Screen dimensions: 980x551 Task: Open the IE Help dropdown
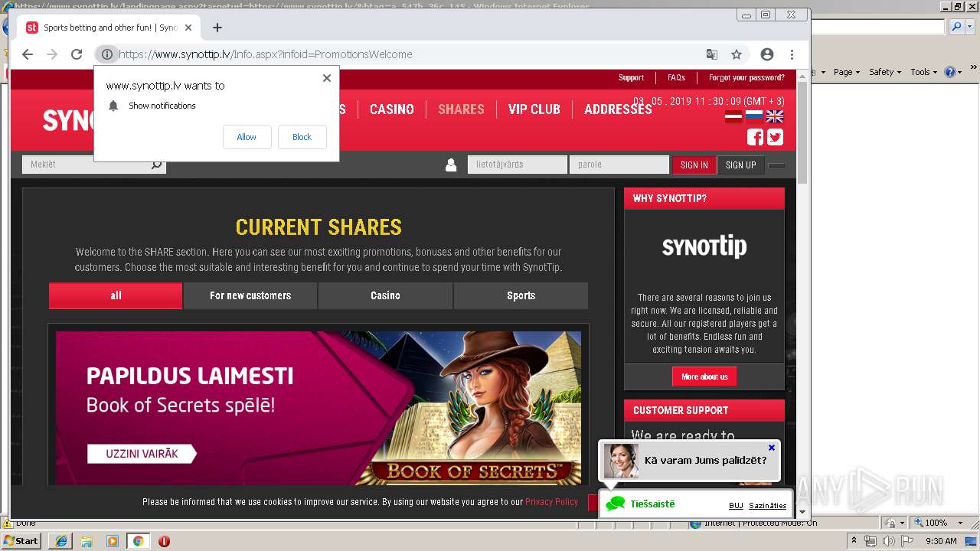tap(952, 72)
